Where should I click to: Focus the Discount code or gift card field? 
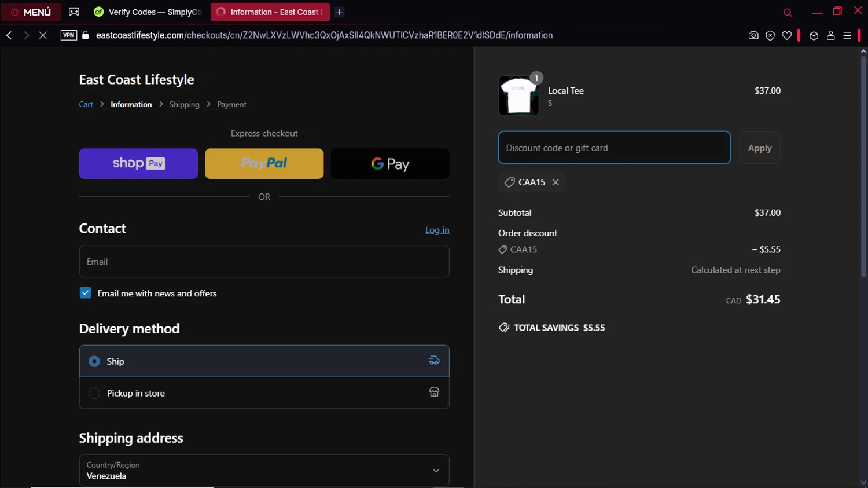click(615, 148)
